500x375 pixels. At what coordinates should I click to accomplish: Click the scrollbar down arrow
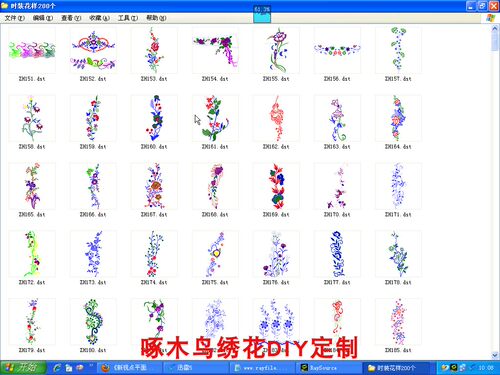coord(495,356)
